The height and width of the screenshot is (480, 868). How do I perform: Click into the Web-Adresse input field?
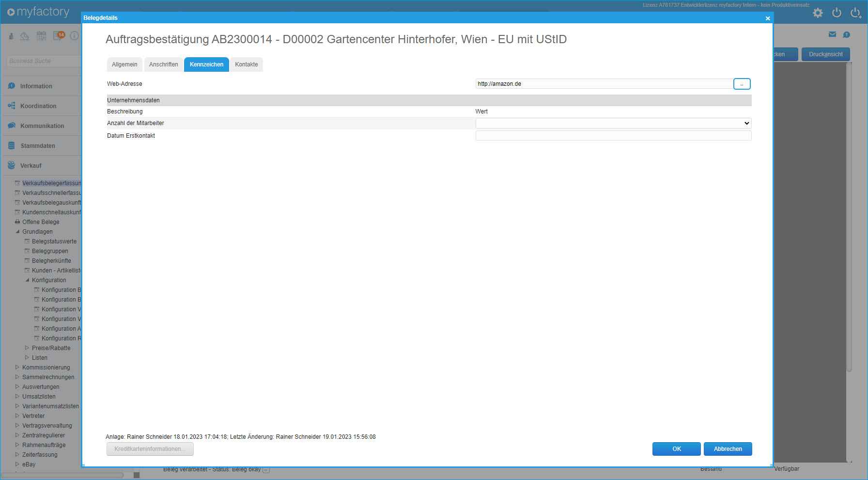click(x=604, y=84)
